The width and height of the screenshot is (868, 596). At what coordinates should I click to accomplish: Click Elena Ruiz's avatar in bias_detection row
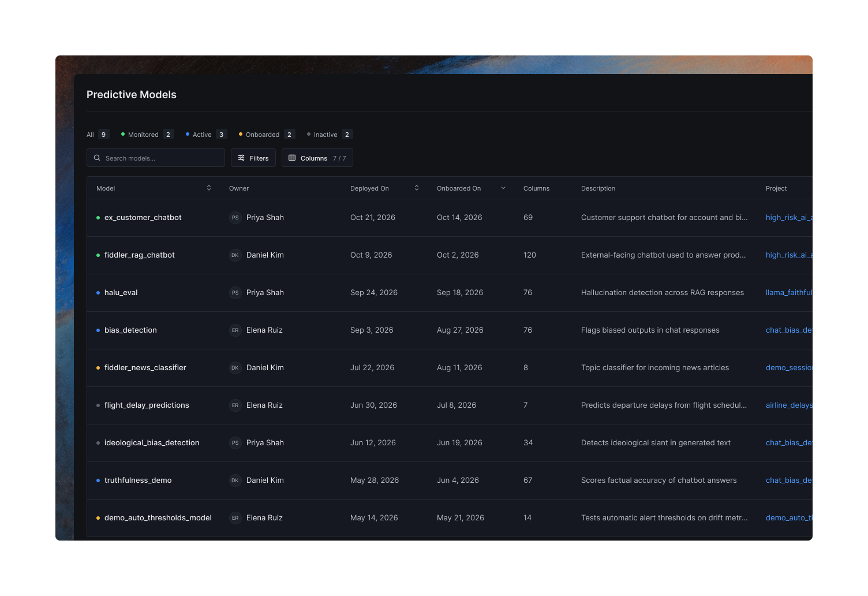click(235, 330)
